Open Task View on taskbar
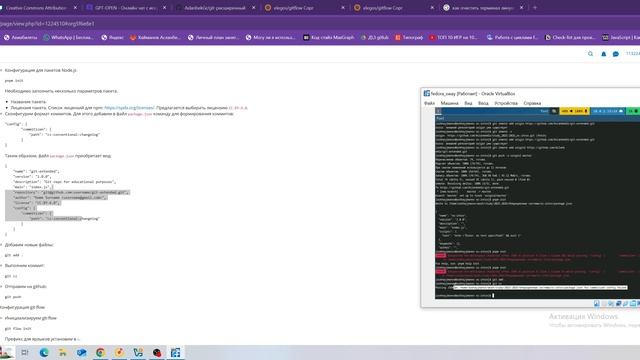 click(25, 353)
